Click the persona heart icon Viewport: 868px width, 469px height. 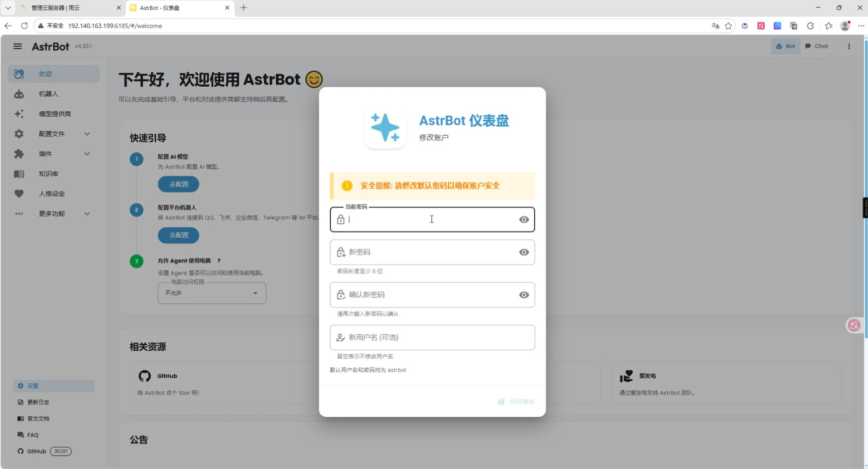click(19, 194)
